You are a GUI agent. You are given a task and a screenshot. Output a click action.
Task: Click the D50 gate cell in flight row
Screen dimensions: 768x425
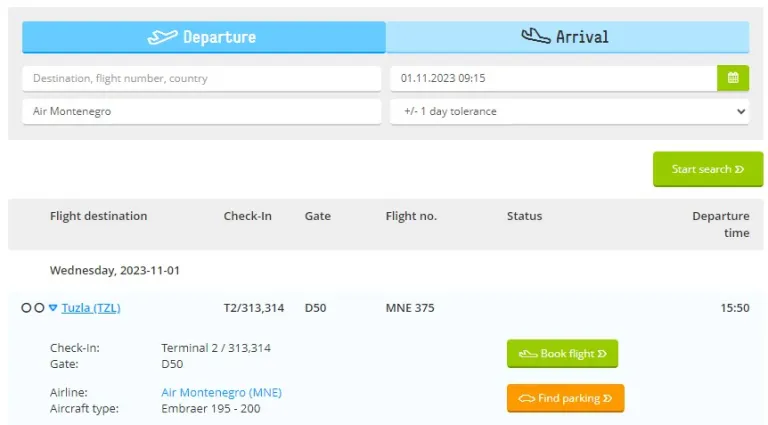tap(315, 308)
